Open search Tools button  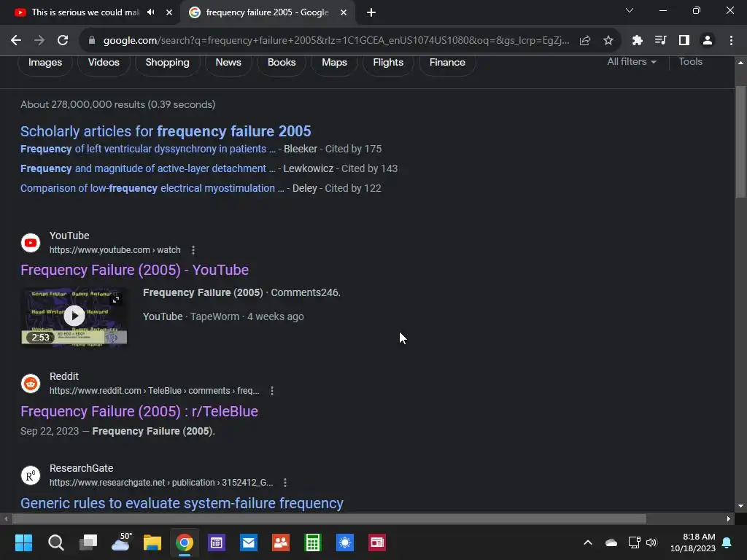click(x=690, y=62)
